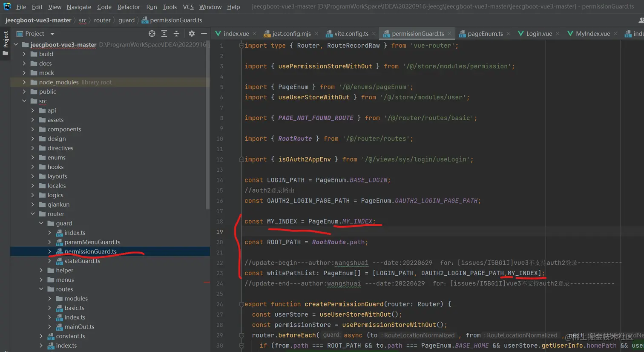Click the Expand All icon in Project panel
The image size is (644, 352).
[x=164, y=34]
